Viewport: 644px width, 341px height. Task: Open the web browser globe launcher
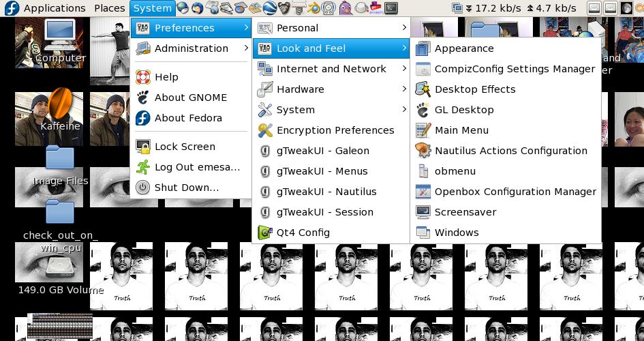click(x=183, y=8)
